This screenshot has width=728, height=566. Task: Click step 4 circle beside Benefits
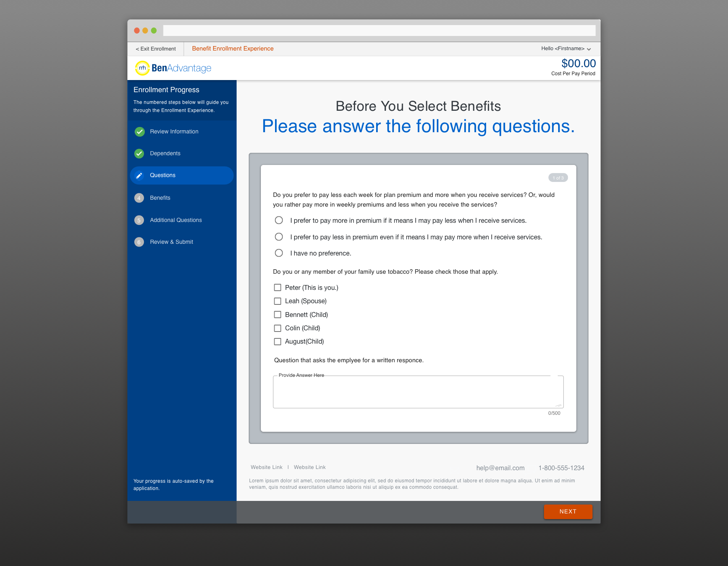(139, 198)
